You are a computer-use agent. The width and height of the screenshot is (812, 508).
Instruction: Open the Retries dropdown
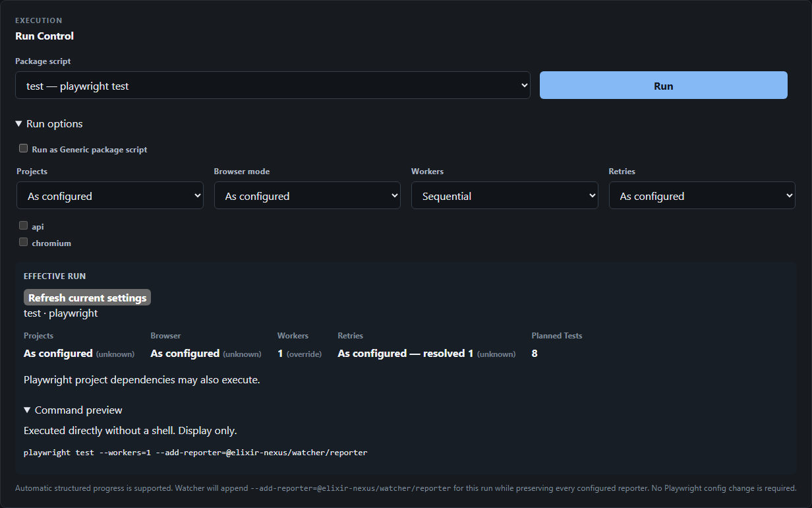pyautogui.click(x=702, y=196)
